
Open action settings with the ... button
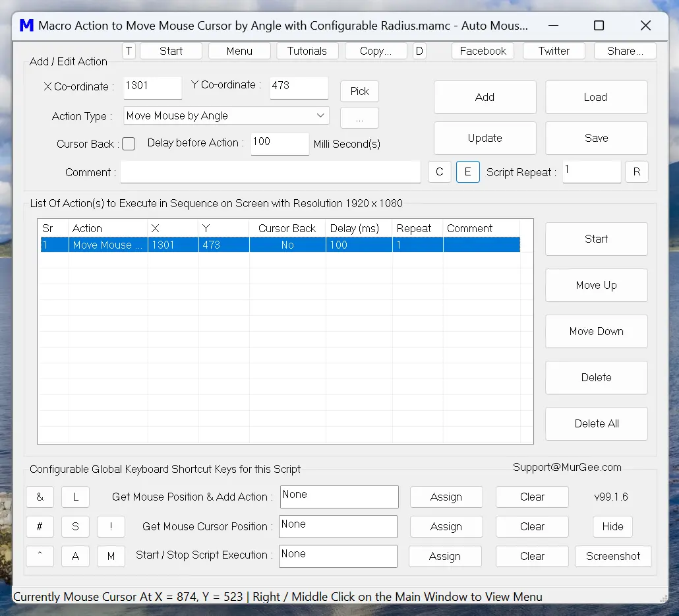point(359,117)
